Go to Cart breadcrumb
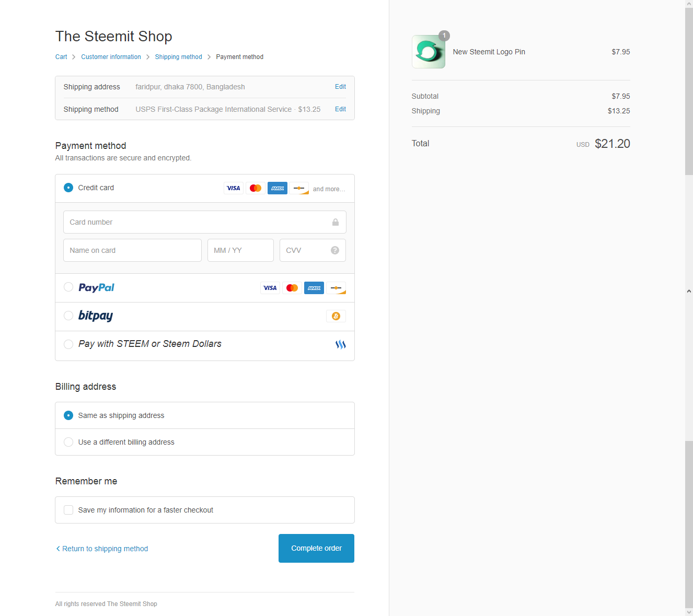The width and height of the screenshot is (693, 616). coord(61,57)
